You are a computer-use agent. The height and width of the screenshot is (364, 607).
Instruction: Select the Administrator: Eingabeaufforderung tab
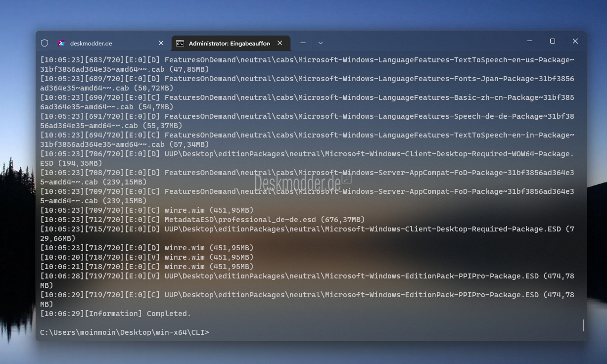pyautogui.click(x=231, y=43)
